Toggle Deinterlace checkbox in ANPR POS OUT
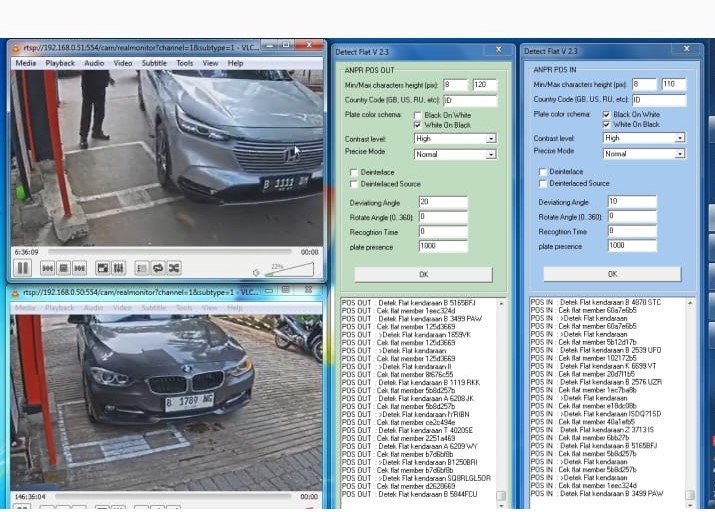Viewport: 715px width, 512px height. click(354, 172)
